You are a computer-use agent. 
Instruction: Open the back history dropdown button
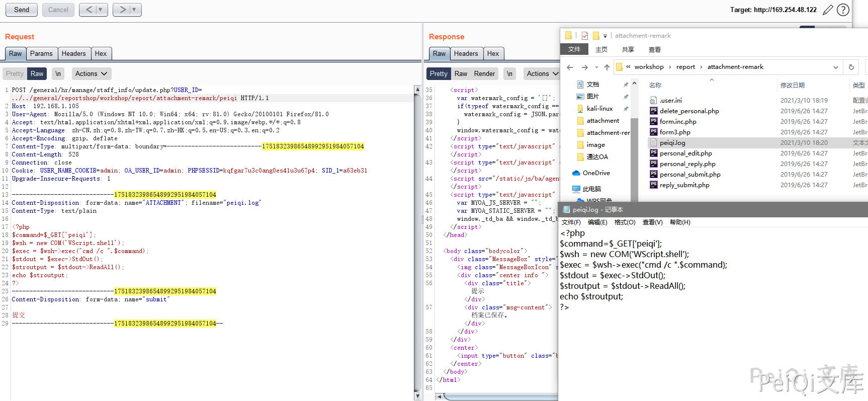(101, 10)
